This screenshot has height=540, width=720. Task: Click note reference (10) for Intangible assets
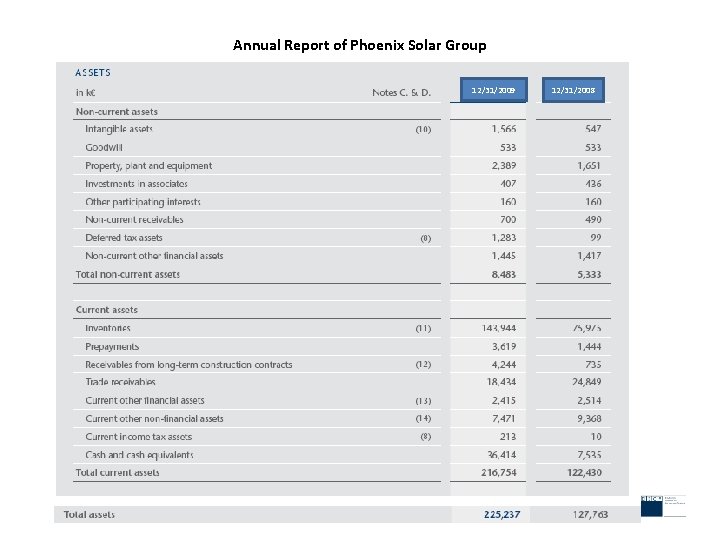(x=424, y=129)
